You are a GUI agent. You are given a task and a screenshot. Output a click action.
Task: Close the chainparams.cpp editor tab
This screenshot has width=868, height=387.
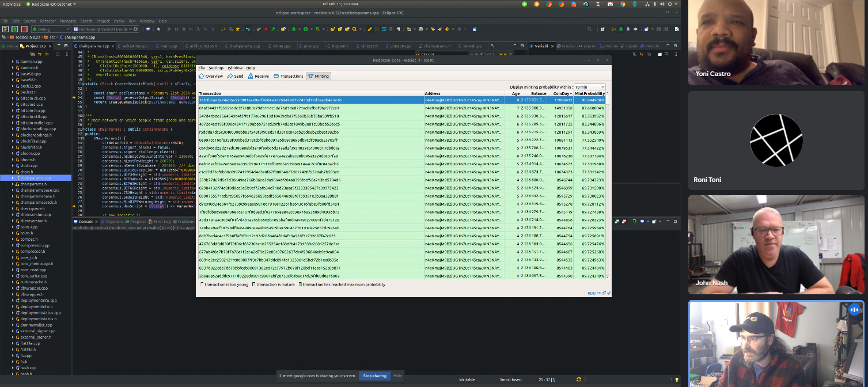pos(112,46)
